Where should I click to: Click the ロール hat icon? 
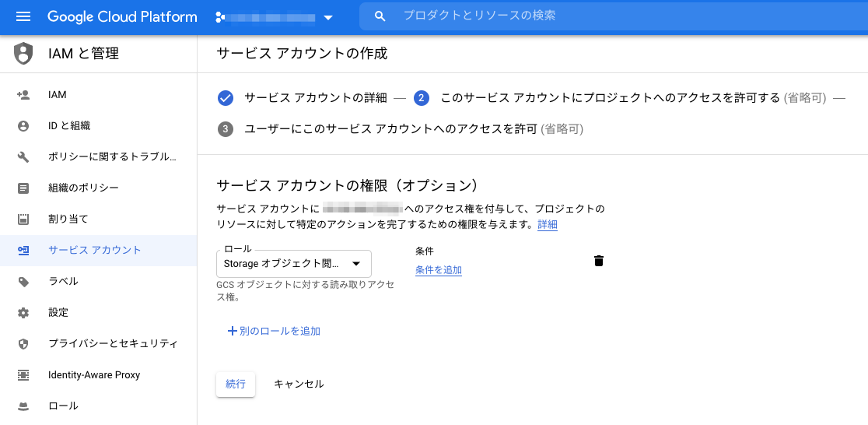point(23,406)
